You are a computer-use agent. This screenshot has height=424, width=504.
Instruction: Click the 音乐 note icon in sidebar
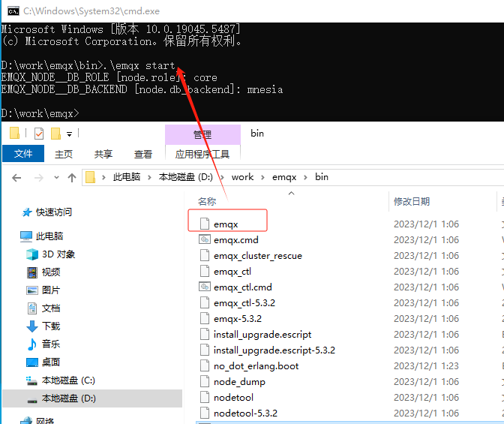pyautogui.click(x=32, y=344)
